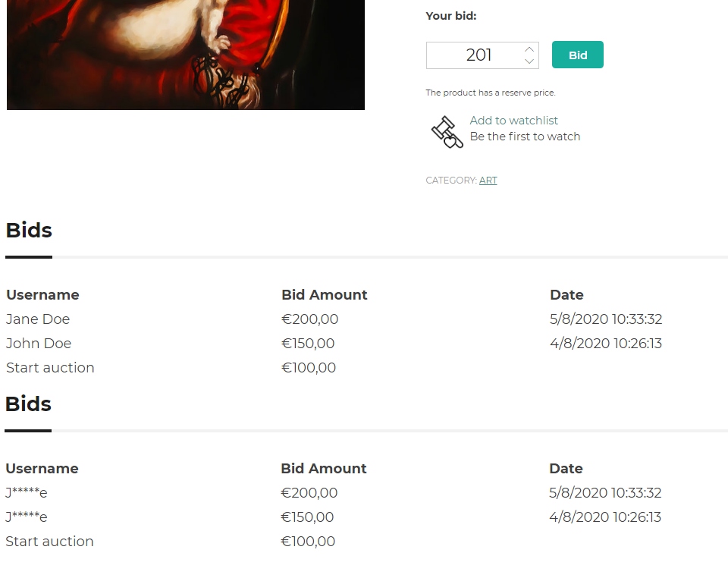
Task: Click the green Bid button
Action: coord(578,55)
